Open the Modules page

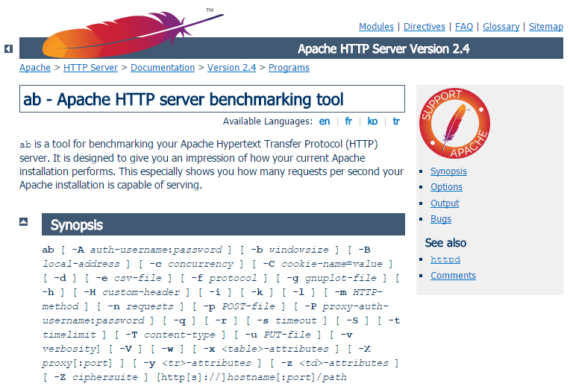pos(376,27)
